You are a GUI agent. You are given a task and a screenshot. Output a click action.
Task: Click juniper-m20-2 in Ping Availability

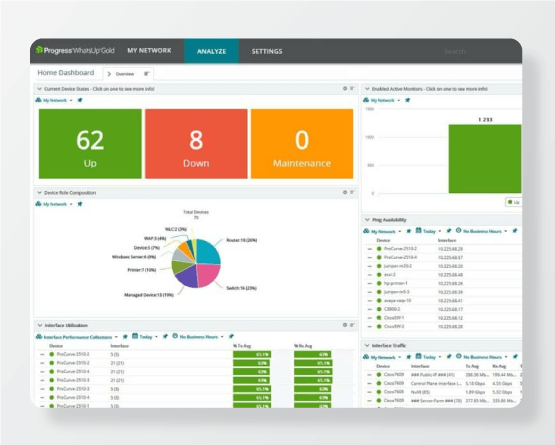tap(398, 266)
